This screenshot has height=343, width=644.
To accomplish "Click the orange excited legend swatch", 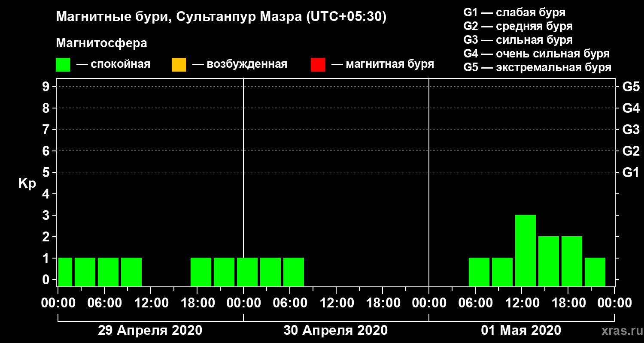I will (179, 65).
